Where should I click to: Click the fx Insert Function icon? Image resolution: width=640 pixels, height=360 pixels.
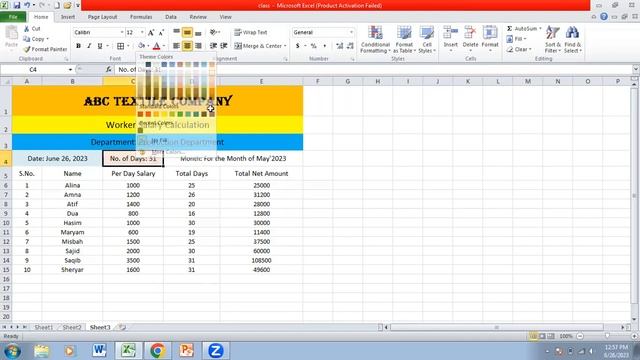(108, 69)
